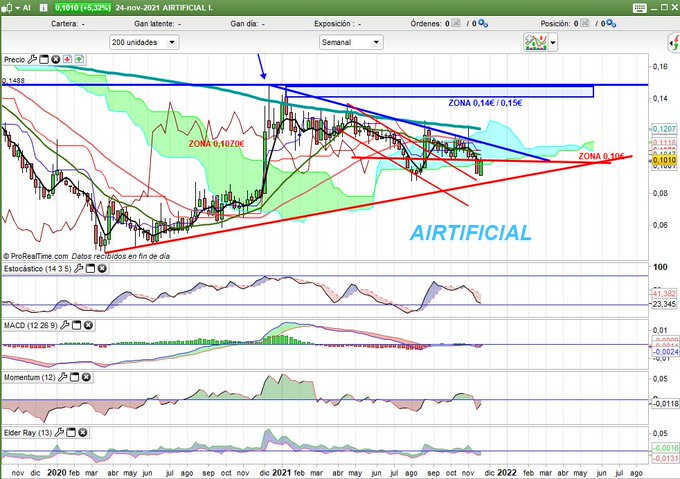Screen dimensions: 680x479
Task: Maximize the Estocástico panel
Action: 90,269
